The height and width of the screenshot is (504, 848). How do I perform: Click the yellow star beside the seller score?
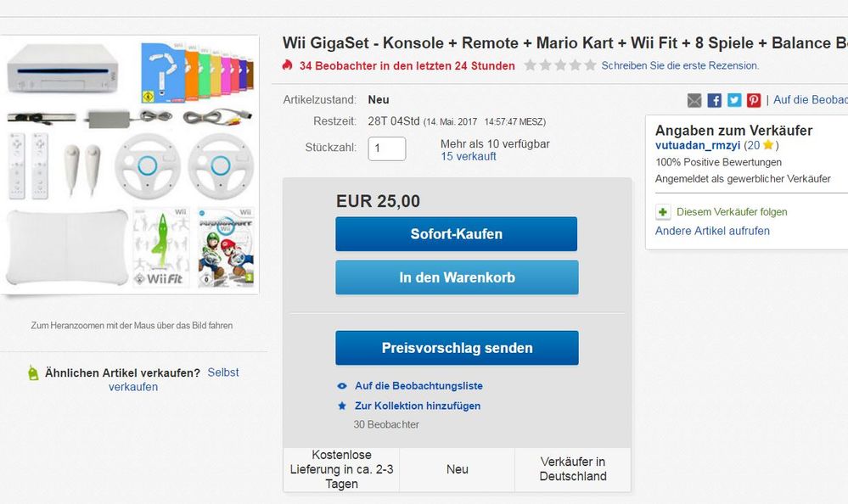coord(768,144)
